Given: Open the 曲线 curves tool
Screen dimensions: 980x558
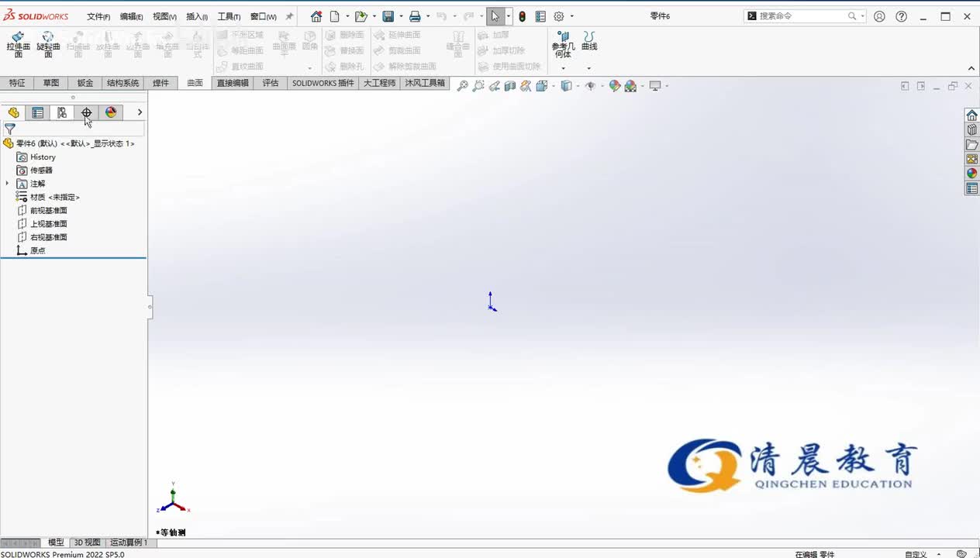Looking at the screenshot, I should click(x=589, y=41).
